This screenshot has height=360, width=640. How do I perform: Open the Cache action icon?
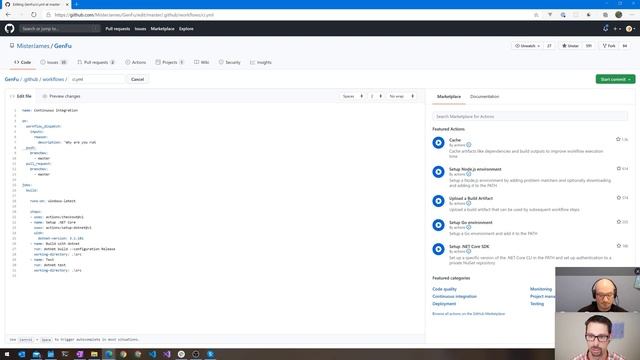click(438, 142)
